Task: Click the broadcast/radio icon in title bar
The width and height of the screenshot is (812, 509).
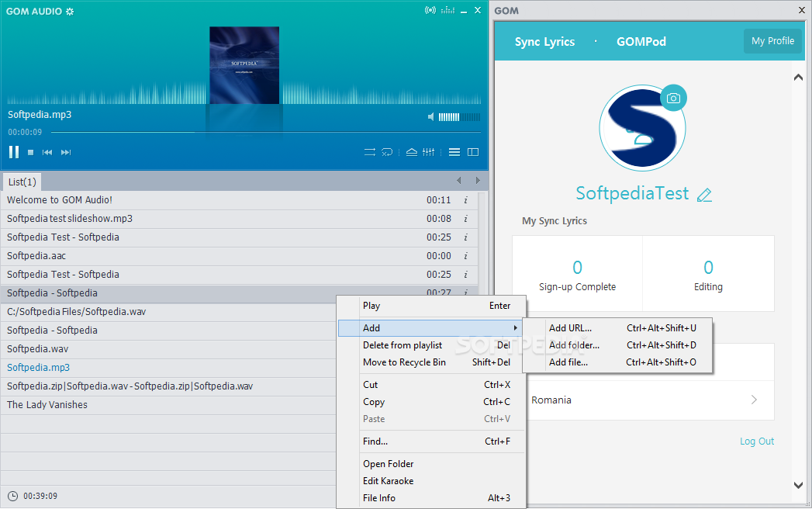Action: (x=430, y=10)
